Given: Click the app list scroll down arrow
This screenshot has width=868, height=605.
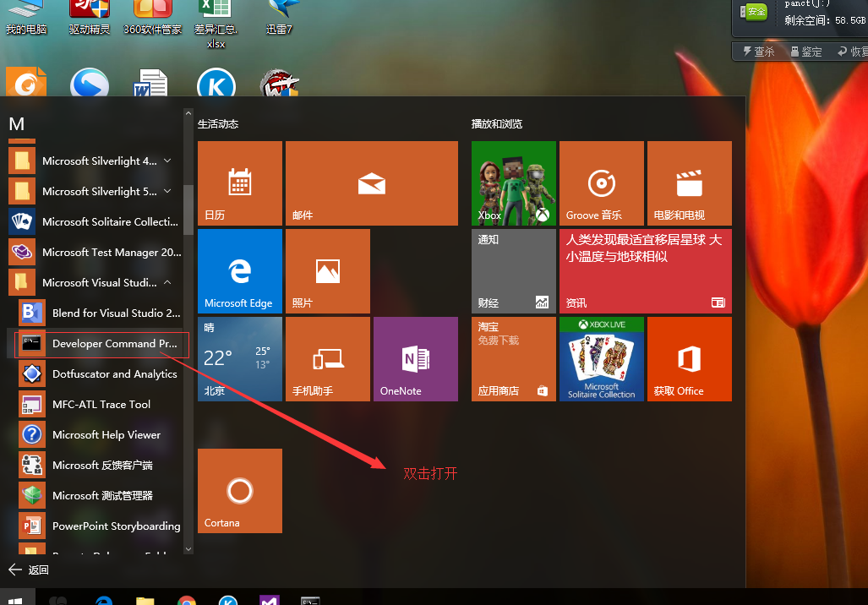Looking at the screenshot, I should pyautogui.click(x=188, y=549).
